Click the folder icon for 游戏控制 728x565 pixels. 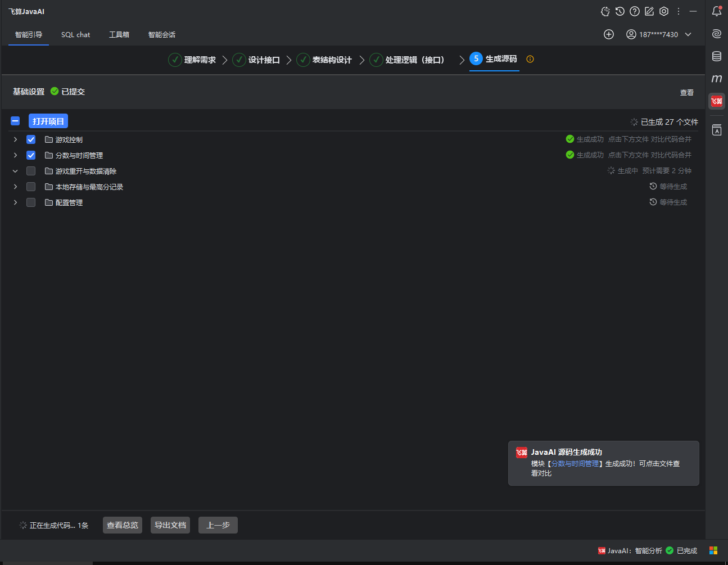pos(49,139)
